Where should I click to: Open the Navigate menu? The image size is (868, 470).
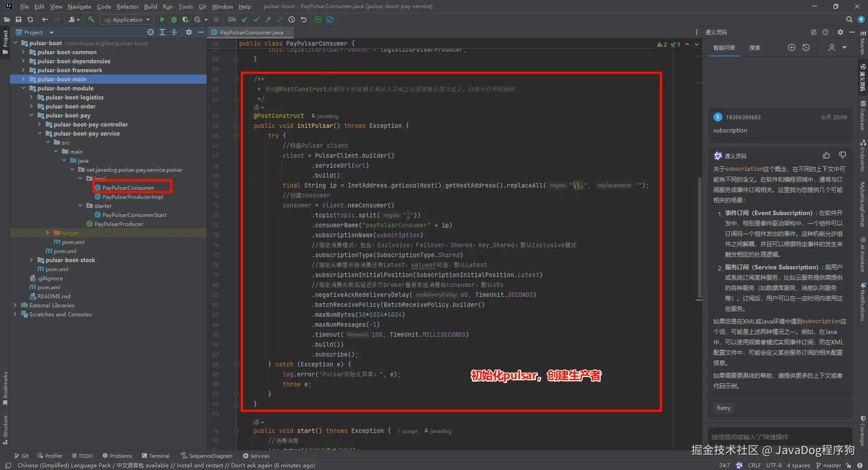tap(80, 6)
